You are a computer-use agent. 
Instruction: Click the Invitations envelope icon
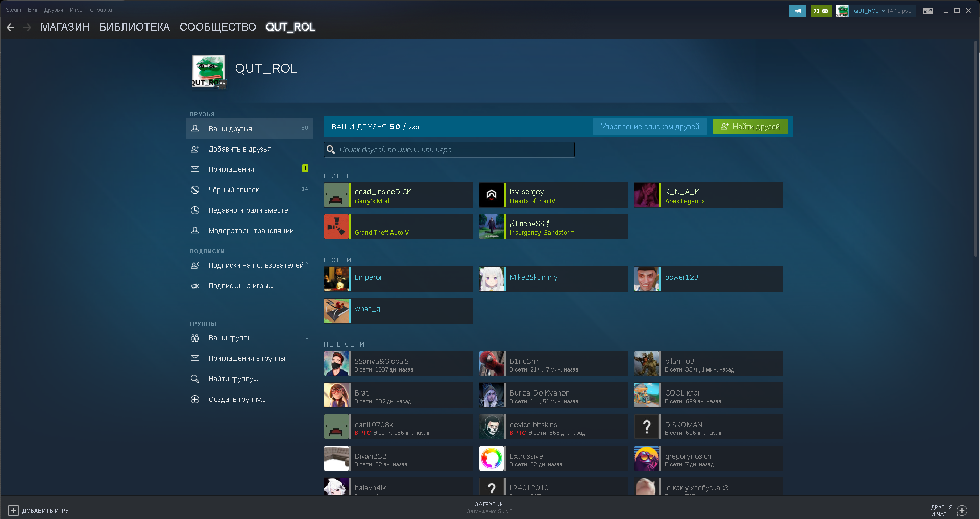pyautogui.click(x=195, y=169)
